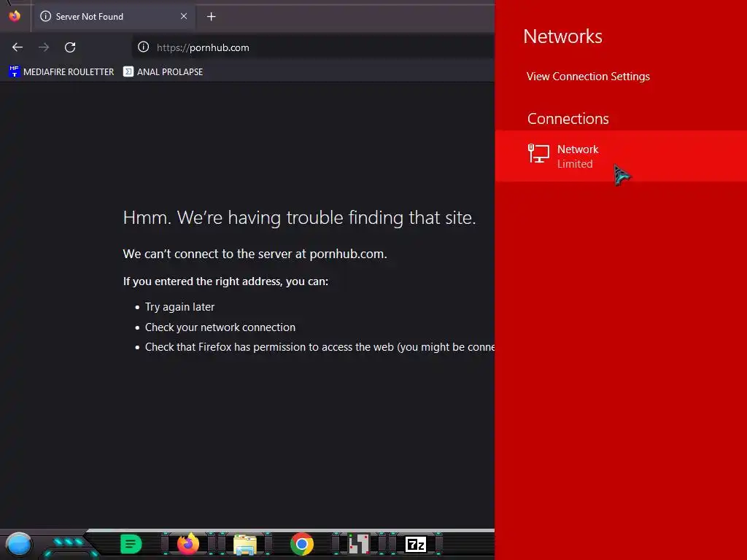Close the Server Not Found tab
The height and width of the screenshot is (560, 747).
click(x=183, y=16)
